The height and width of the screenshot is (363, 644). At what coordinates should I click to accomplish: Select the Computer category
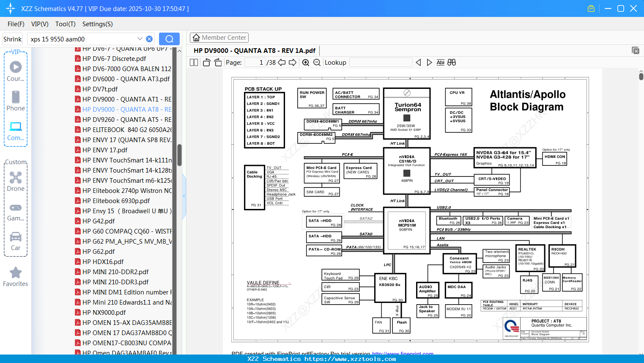coord(16,131)
